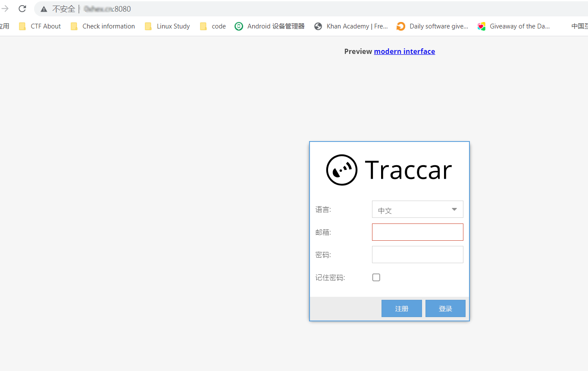The width and height of the screenshot is (588, 371).
Task: Expand the Linux Study bookmark folder
Action: (x=168, y=26)
